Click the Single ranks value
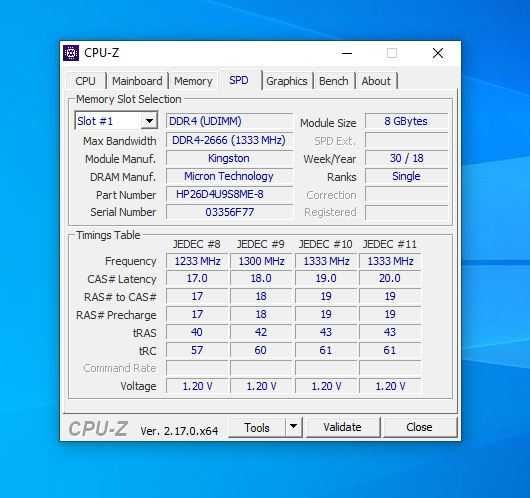The image size is (530, 498). (407, 176)
